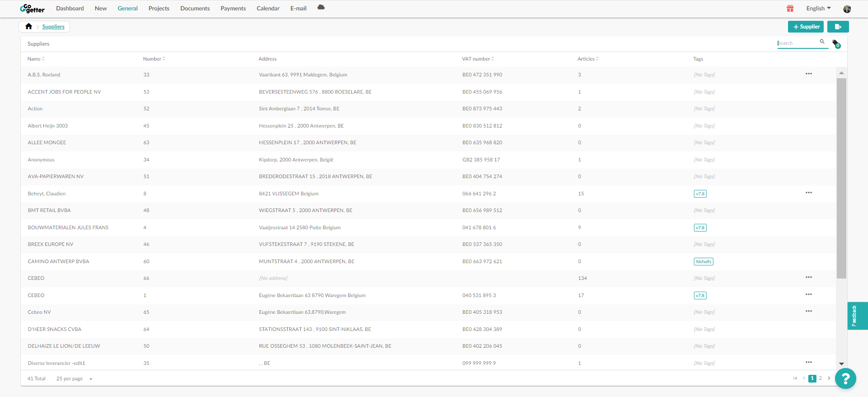
Task: Open actions menu for Beheyt, Claudien
Action: click(x=809, y=193)
